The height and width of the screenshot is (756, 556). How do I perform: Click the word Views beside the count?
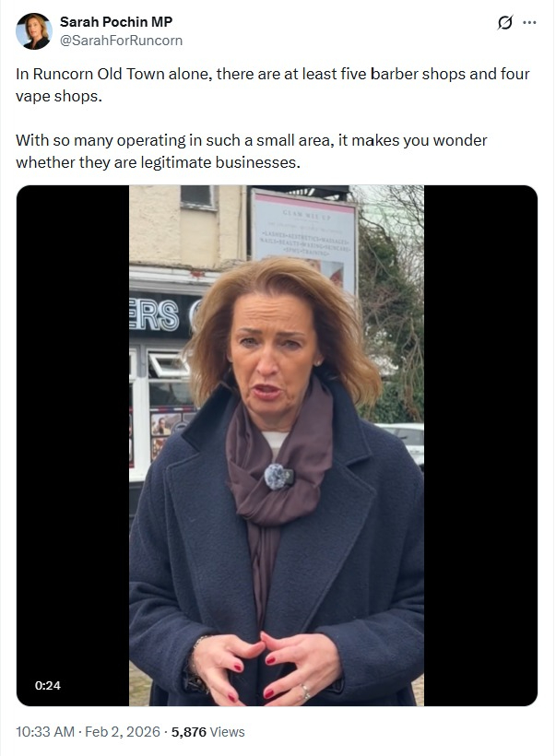point(227,732)
